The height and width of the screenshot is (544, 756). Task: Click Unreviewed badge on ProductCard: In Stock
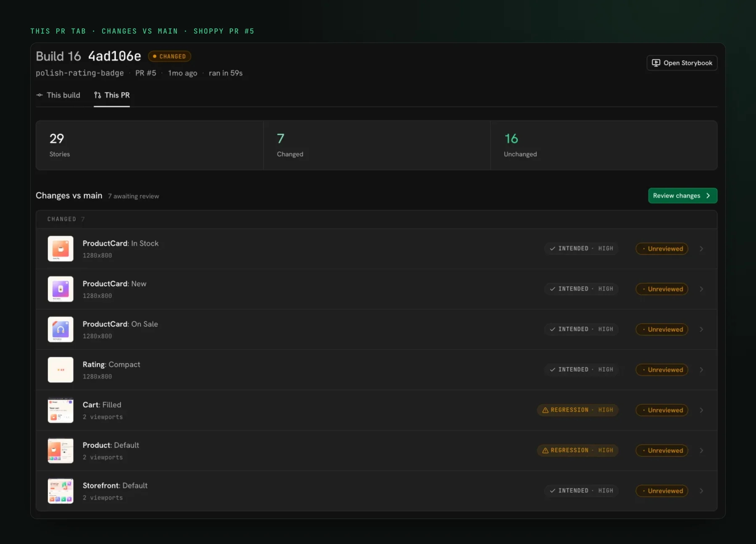click(662, 249)
